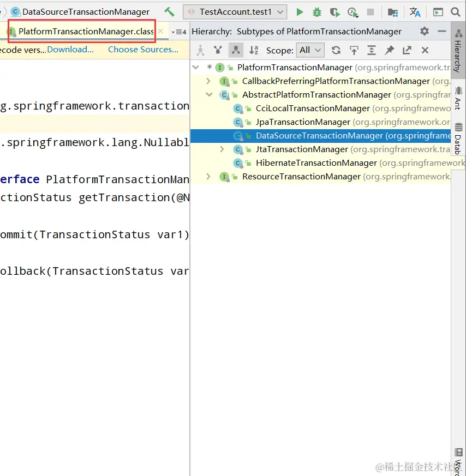Open the Scope dropdown set to All
The height and width of the screenshot is (476, 466).
[310, 50]
